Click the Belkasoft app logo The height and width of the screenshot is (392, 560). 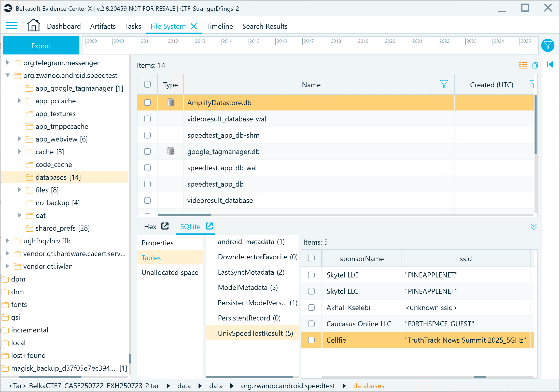[8, 8]
